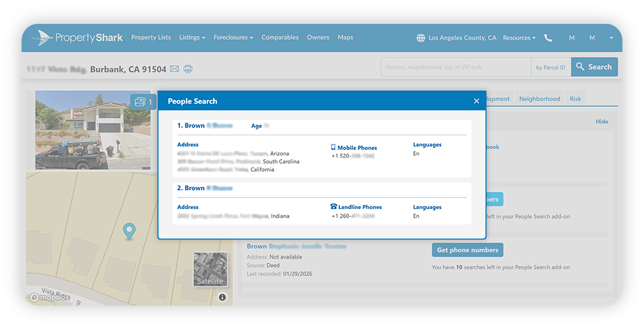Image resolution: width=644 pixels, height=329 pixels.
Task: Click the phone icon in top bar
Action: [x=548, y=38]
